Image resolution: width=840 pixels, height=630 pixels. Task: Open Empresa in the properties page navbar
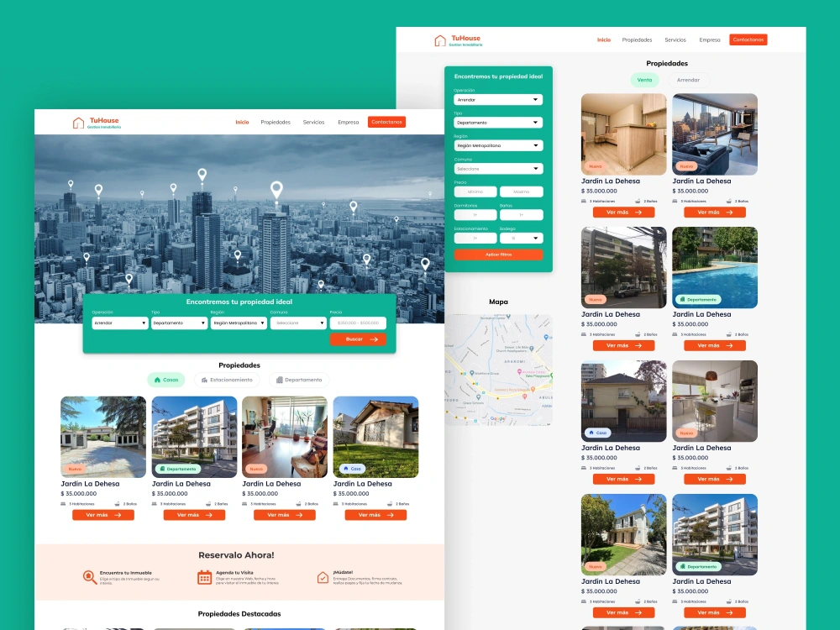(710, 39)
